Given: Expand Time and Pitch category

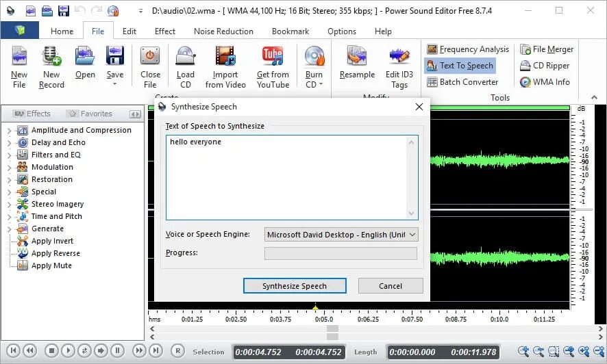Looking at the screenshot, I should pos(10,217).
